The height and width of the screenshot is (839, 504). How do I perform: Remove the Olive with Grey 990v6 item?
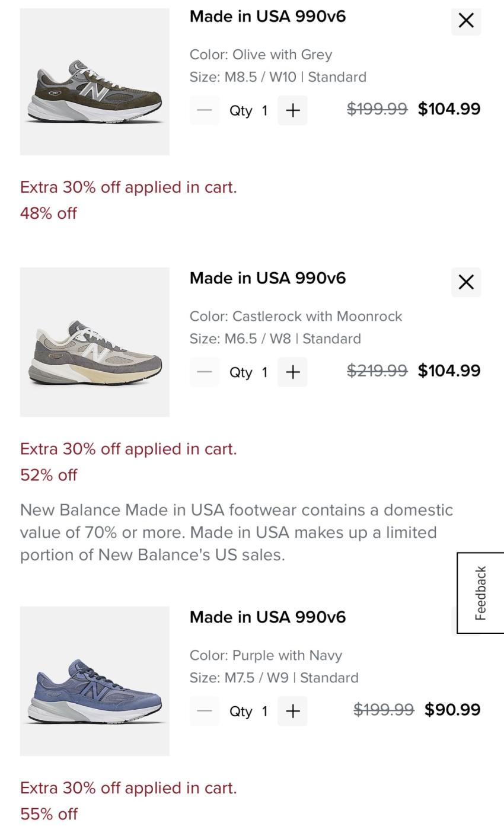pyautogui.click(x=466, y=21)
